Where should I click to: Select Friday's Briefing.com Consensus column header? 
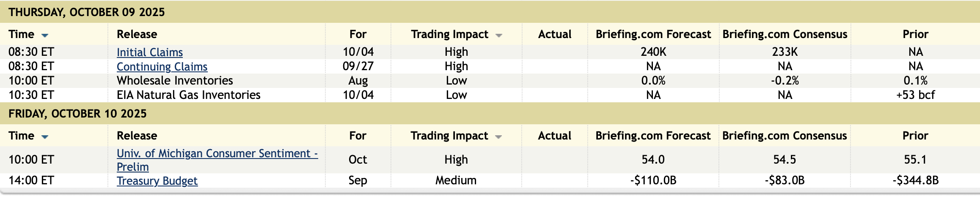(785, 136)
